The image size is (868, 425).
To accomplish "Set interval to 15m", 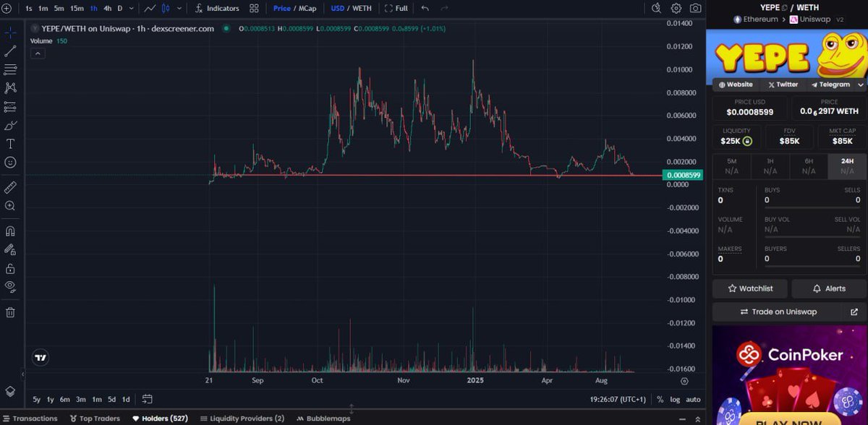I will point(77,9).
